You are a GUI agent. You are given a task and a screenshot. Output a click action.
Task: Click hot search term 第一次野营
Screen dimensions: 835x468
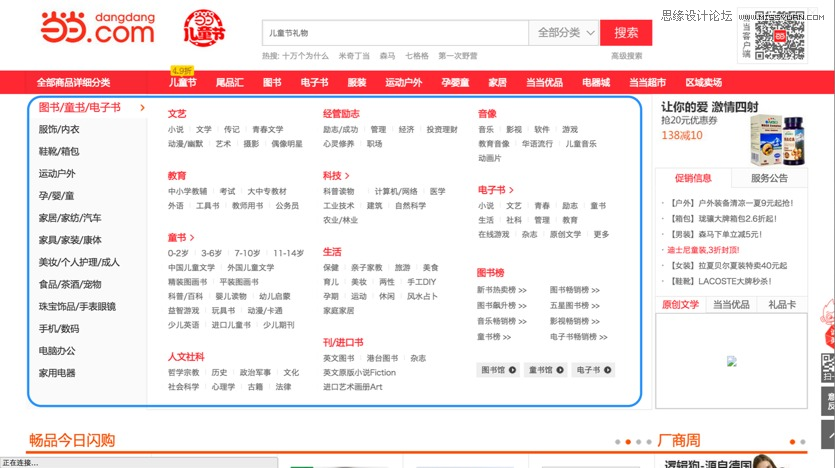click(458, 56)
